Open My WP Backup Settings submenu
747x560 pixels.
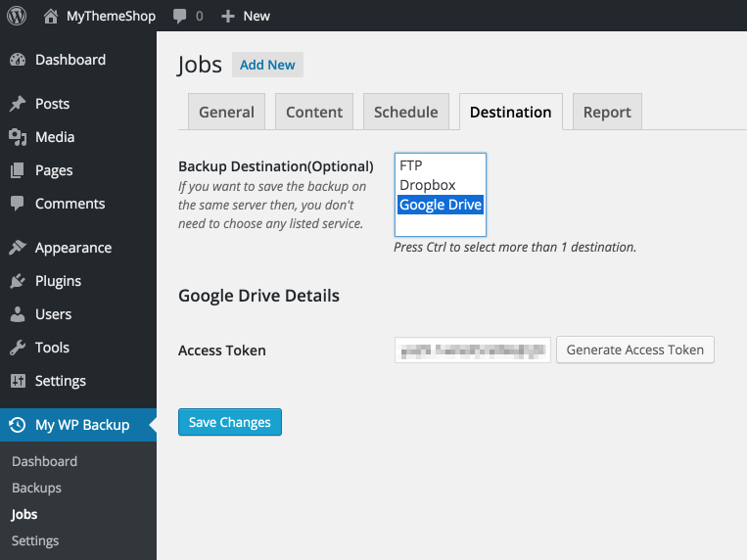click(35, 541)
